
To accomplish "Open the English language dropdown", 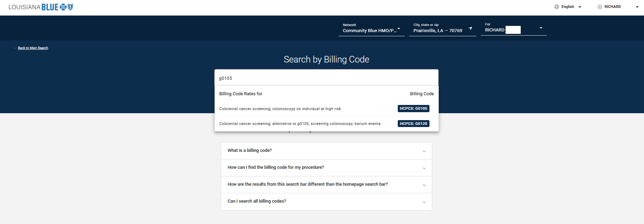I will pos(580,7).
